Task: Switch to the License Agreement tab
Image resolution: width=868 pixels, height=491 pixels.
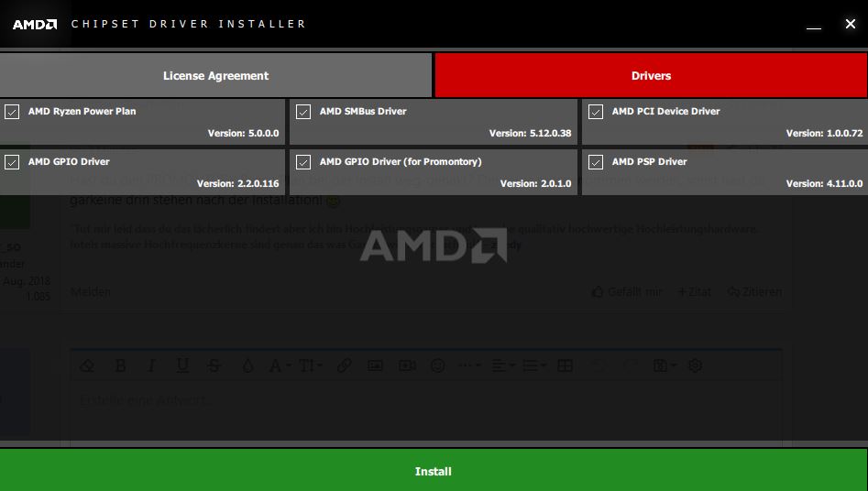Action: point(215,75)
